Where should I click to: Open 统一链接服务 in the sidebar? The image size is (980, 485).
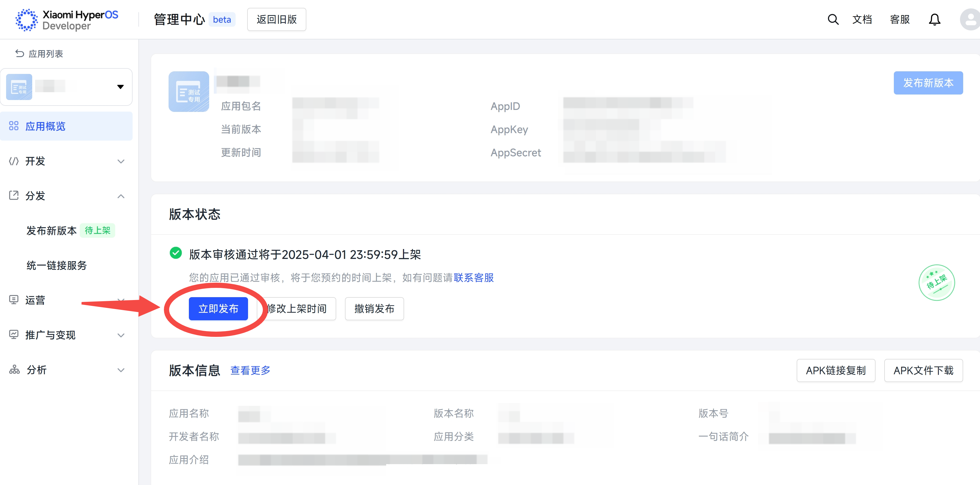click(x=57, y=265)
